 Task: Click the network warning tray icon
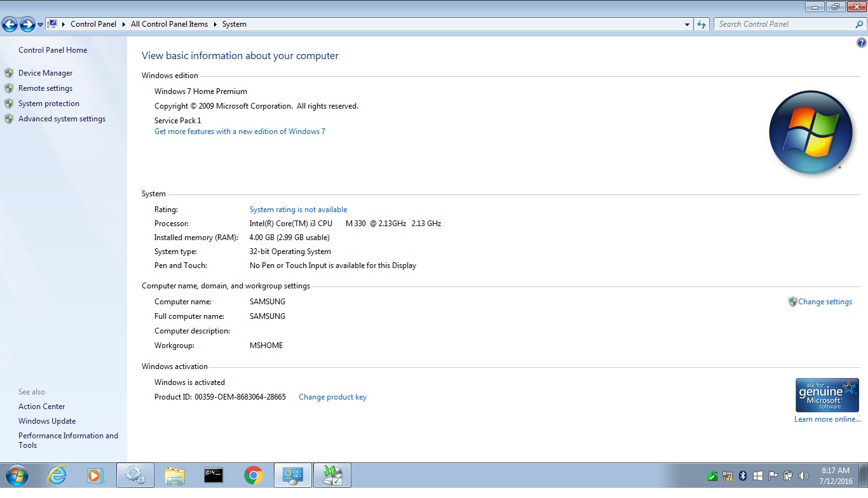pyautogui.click(x=728, y=476)
